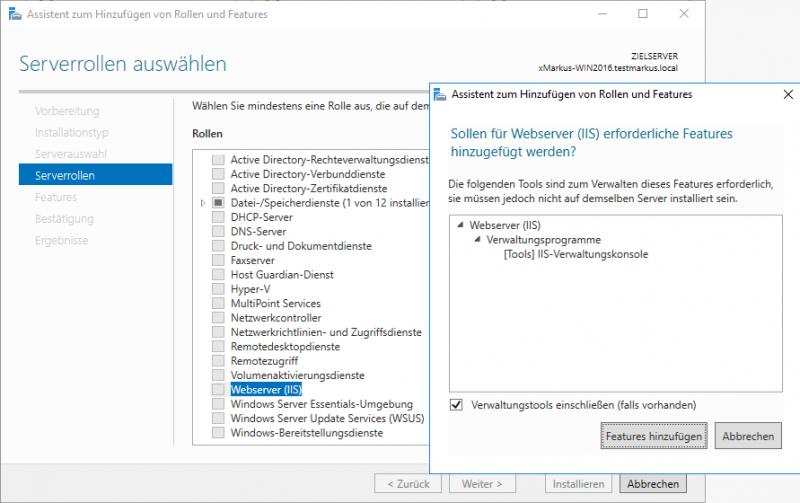Toggle Verwaltungstools einschließen checkbox

[x=457, y=405]
